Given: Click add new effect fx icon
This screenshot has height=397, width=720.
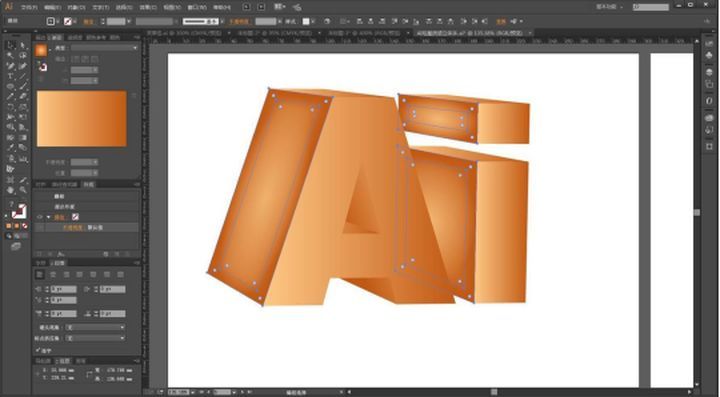Looking at the screenshot, I should 61,254.
